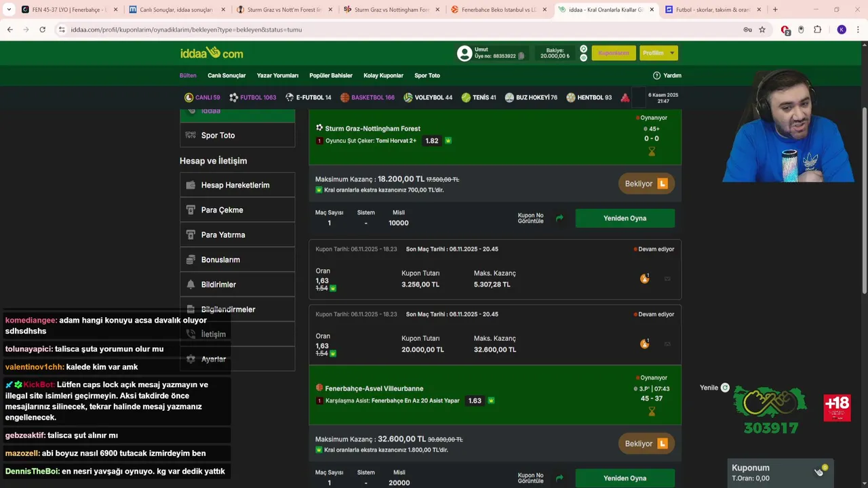Click the red billiards sport icon

(x=625, y=98)
